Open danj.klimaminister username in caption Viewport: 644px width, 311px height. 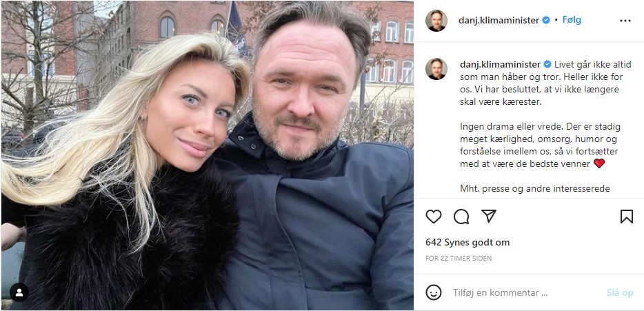click(501, 65)
